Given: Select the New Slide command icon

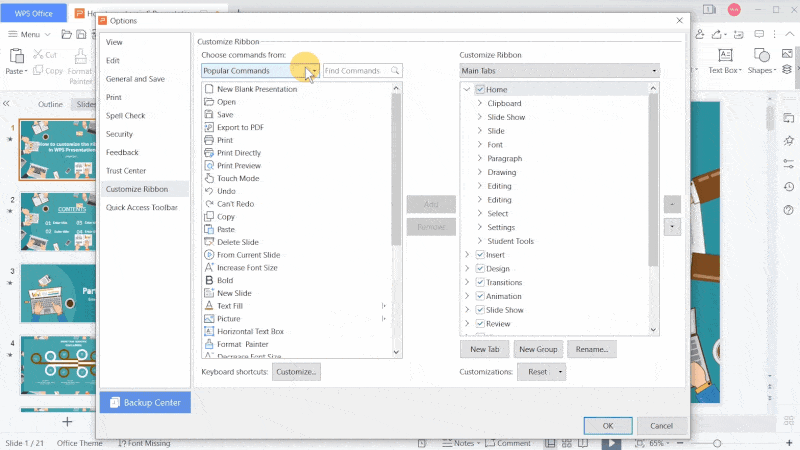Looking at the screenshot, I should tap(209, 293).
